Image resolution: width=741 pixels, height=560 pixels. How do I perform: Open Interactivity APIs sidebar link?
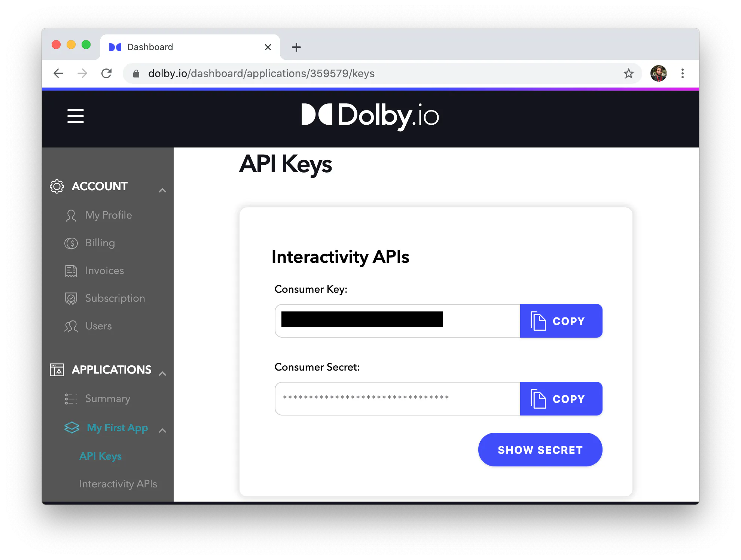pos(118,484)
